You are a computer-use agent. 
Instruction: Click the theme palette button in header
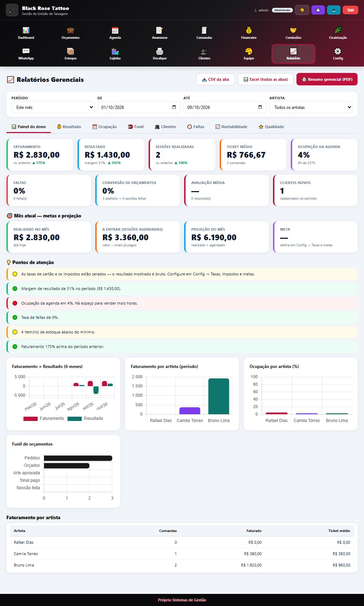coord(302,10)
